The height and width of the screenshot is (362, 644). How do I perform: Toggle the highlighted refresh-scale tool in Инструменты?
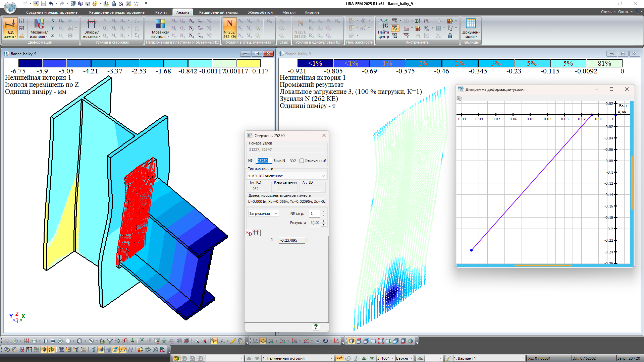click(x=395, y=28)
